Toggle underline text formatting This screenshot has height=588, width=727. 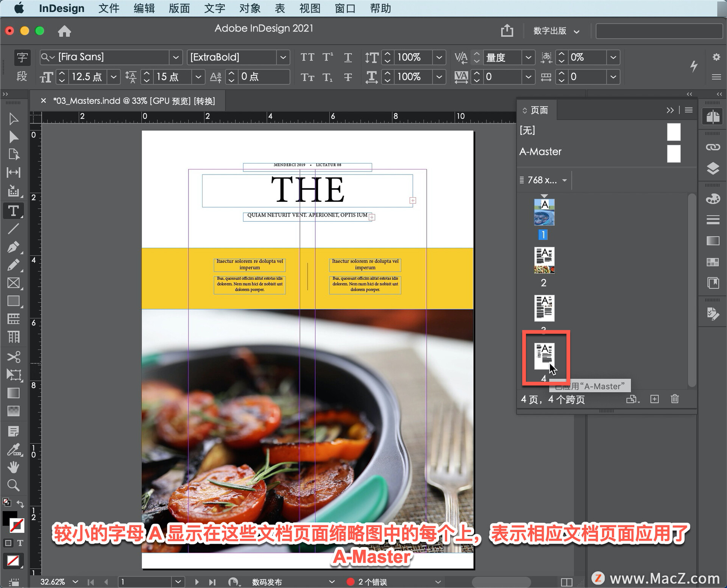tap(348, 57)
